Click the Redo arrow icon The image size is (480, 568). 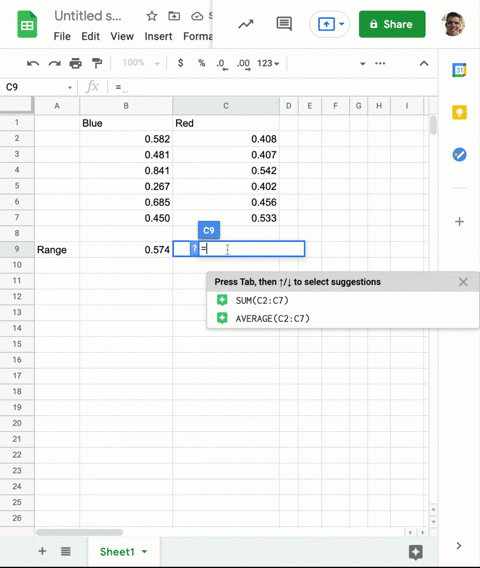(54, 64)
